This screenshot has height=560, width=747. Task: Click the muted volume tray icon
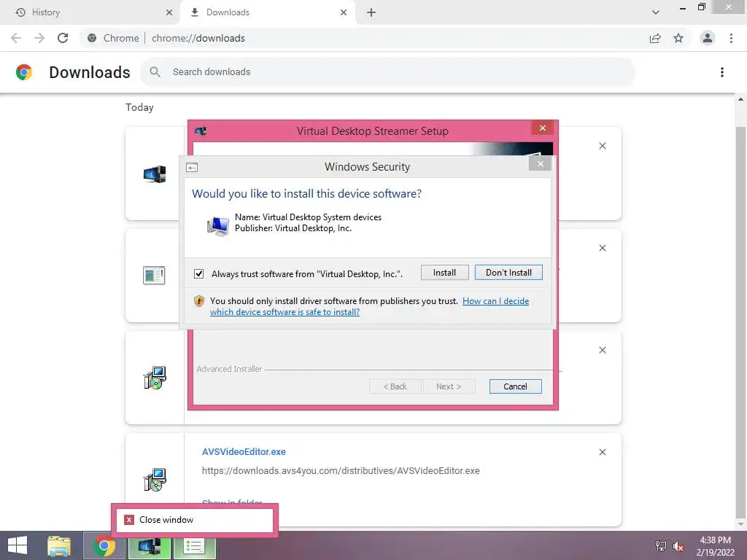coord(678,545)
